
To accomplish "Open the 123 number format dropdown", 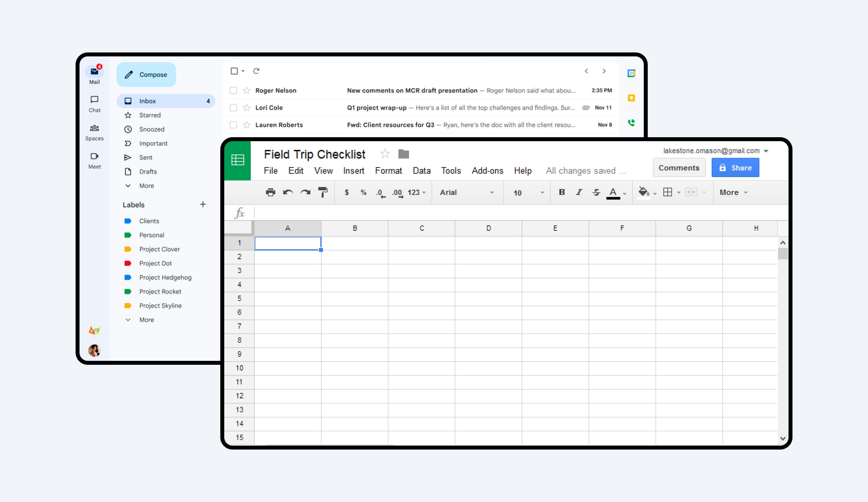I will tap(417, 192).
